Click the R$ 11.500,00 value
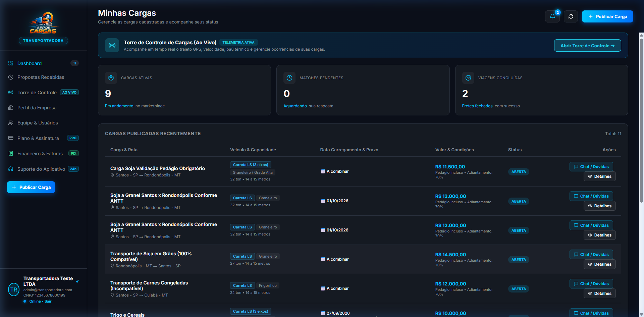The image size is (644, 317). (450, 167)
